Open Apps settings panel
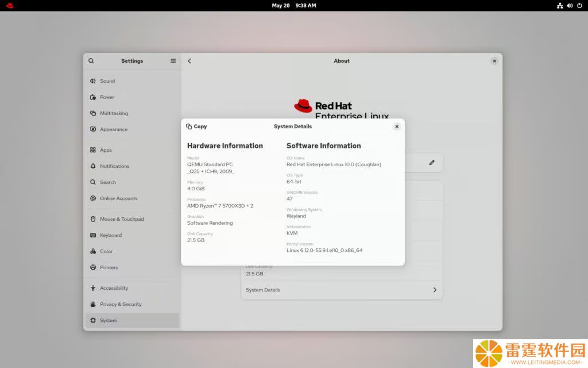The image size is (588, 368). [x=133, y=150]
